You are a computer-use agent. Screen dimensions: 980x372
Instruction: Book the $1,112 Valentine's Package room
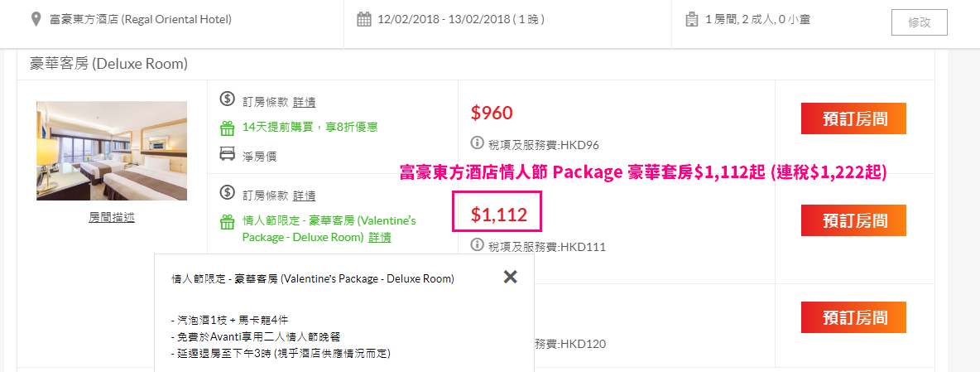coord(853,220)
